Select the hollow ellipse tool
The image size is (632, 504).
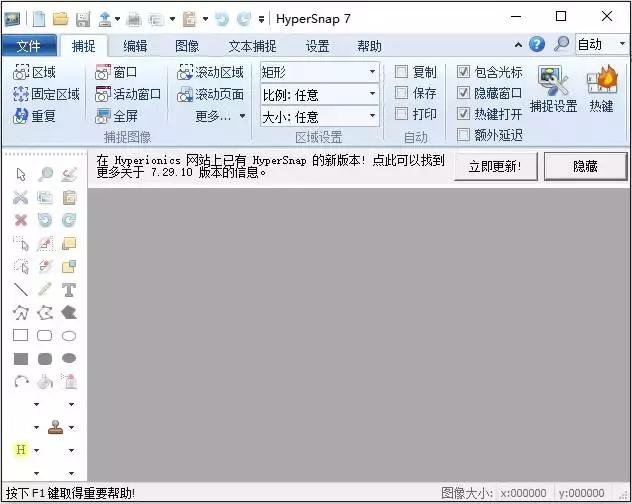coord(69,335)
